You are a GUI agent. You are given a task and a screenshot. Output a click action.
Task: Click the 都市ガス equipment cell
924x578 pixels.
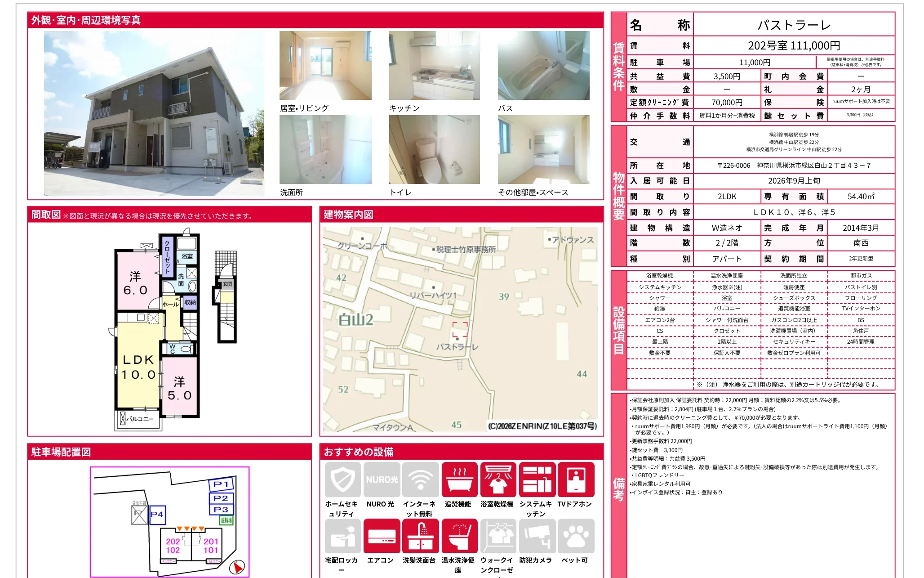(861, 276)
